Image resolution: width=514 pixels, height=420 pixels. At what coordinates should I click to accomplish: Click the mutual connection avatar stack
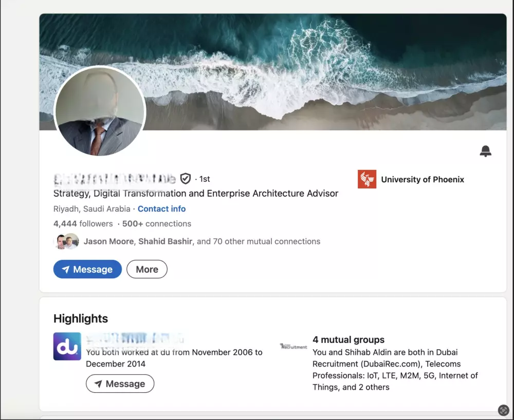(x=66, y=241)
